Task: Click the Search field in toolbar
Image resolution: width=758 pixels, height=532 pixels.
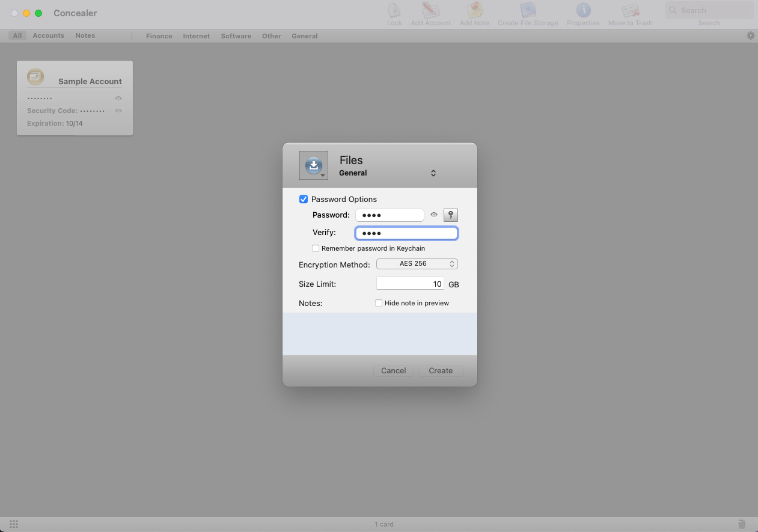Action: coord(709,10)
